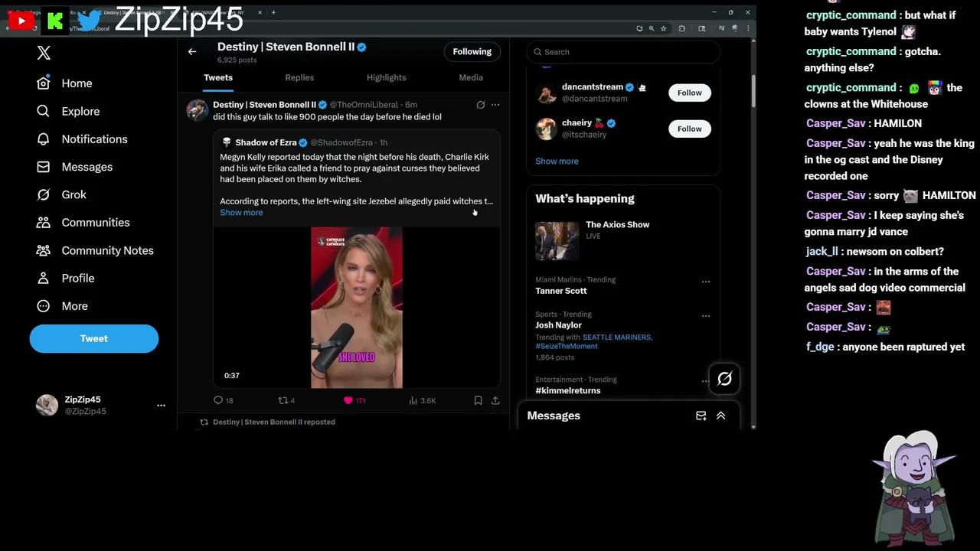Click the Grok icon on Destiny's tweet
Image resolution: width=980 pixels, height=551 pixels.
pyautogui.click(x=480, y=105)
